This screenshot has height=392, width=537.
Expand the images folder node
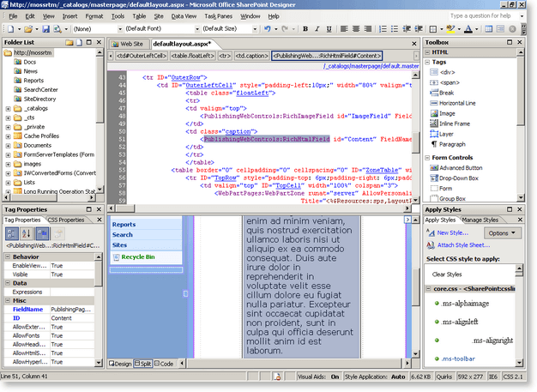(x=9, y=164)
